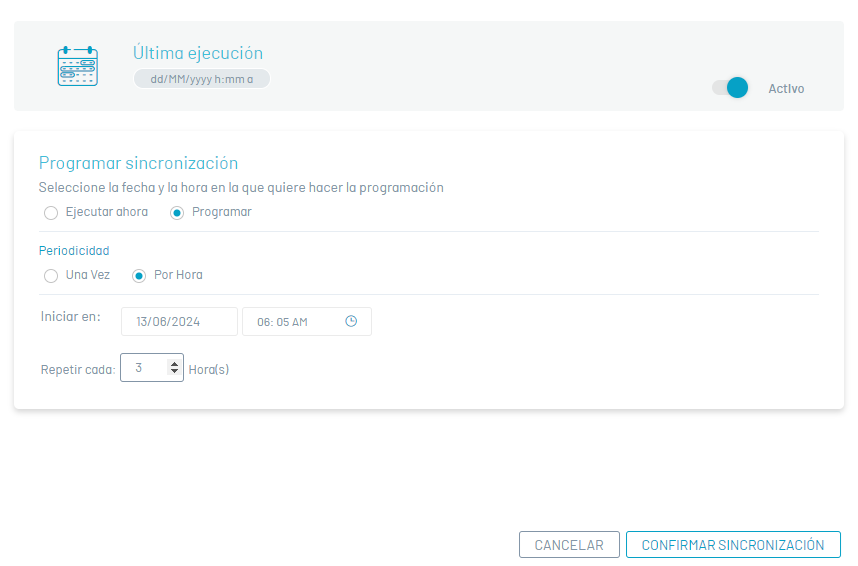Click the start time field 06:05 AM
Viewport: 858px width, 566px height.
click(307, 321)
